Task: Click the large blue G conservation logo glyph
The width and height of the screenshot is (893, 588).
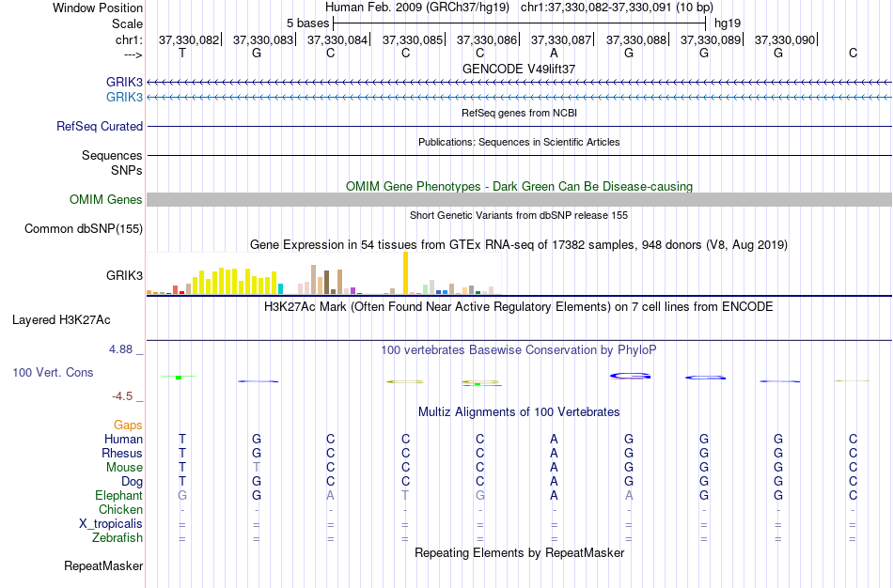Action: [630, 376]
